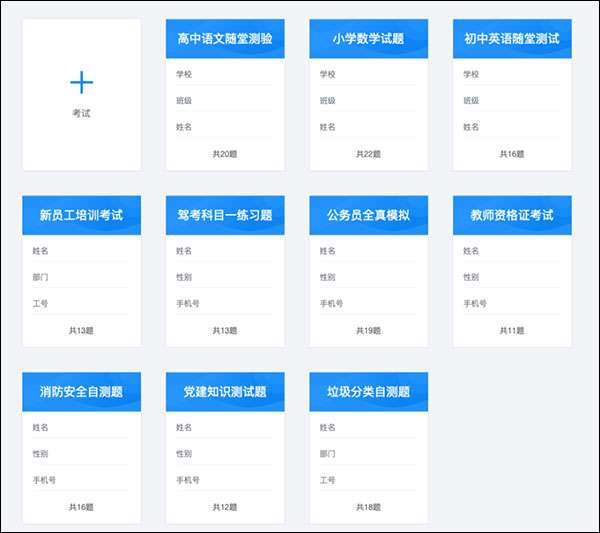This screenshot has width=600, height=533.
Task: Open the 初中英语随堂测试 template card
Action: 512,39
